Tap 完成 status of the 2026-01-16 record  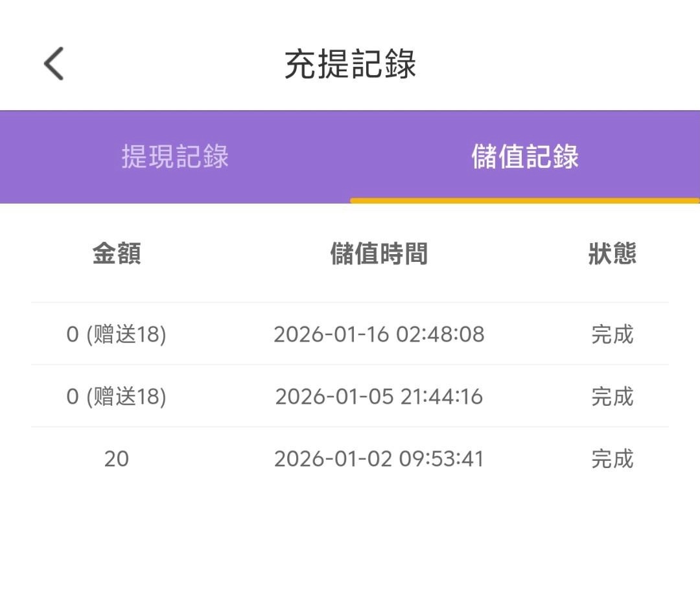(612, 335)
